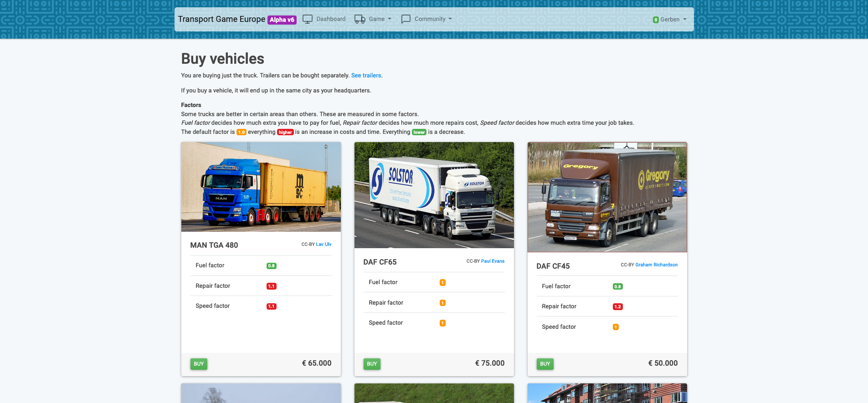The image size is (868, 403).
Task: Click MAN TGA 480 speed factor 1.1 badge
Action: tap(272, 306)
